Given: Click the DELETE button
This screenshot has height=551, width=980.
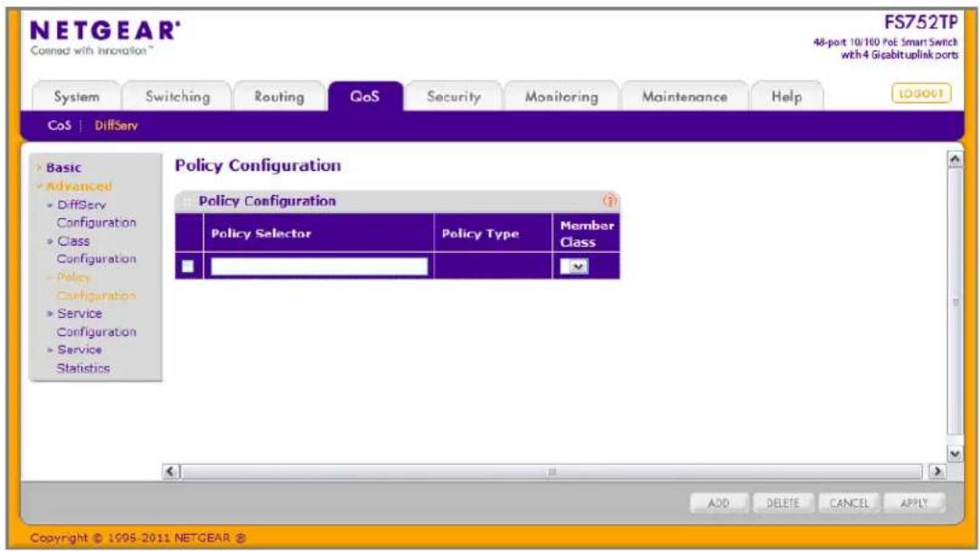Looking at the screenshot, I should (783, 503).
